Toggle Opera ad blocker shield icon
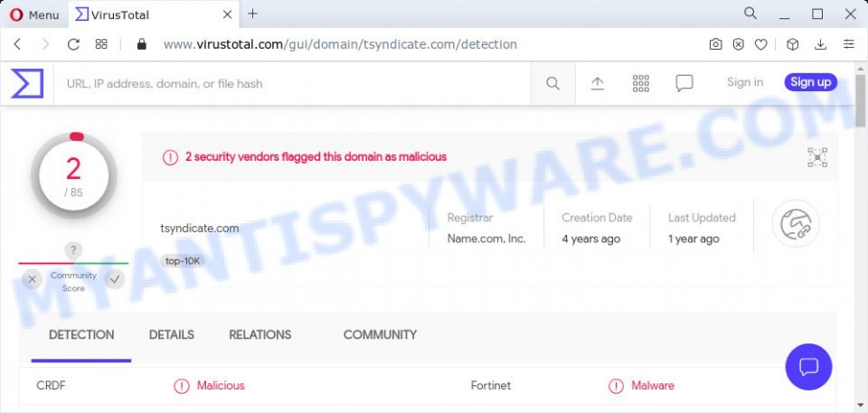 [x=739, y=44]
